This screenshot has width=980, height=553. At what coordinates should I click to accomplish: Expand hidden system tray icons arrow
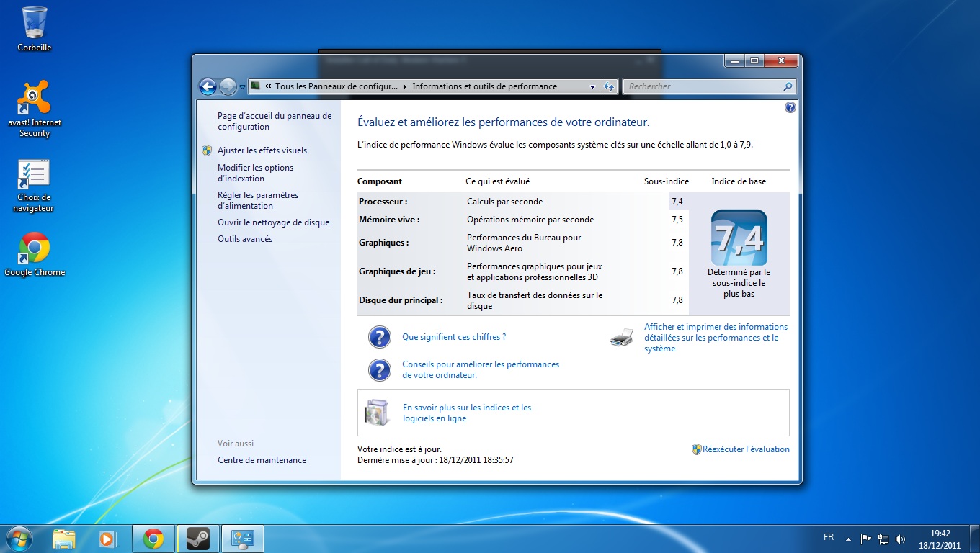(848, 539)
